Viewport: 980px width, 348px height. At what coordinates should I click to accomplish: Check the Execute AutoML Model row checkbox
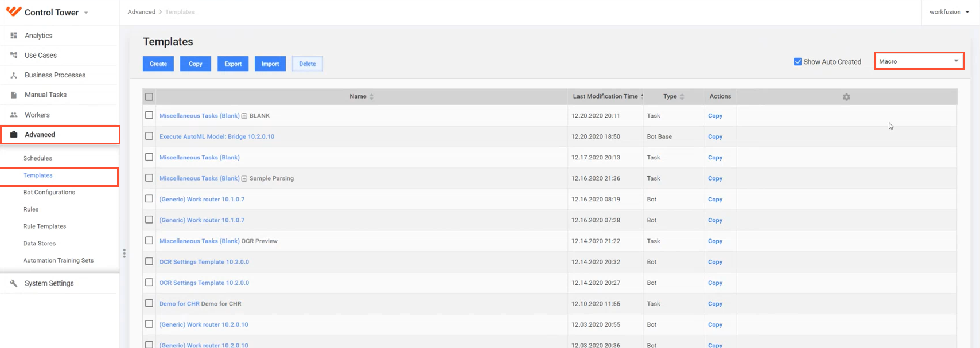pyautogui.click(x=149, y=136)
